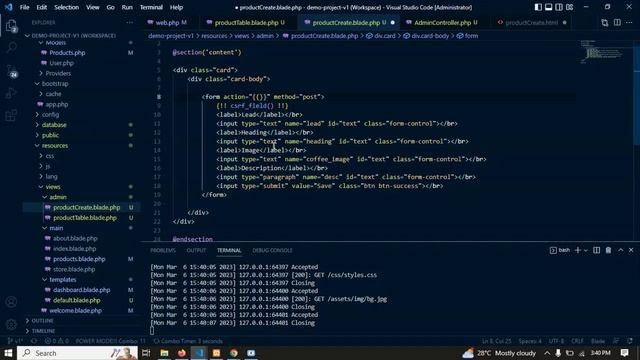Collapse the main folder

[56, 228]
